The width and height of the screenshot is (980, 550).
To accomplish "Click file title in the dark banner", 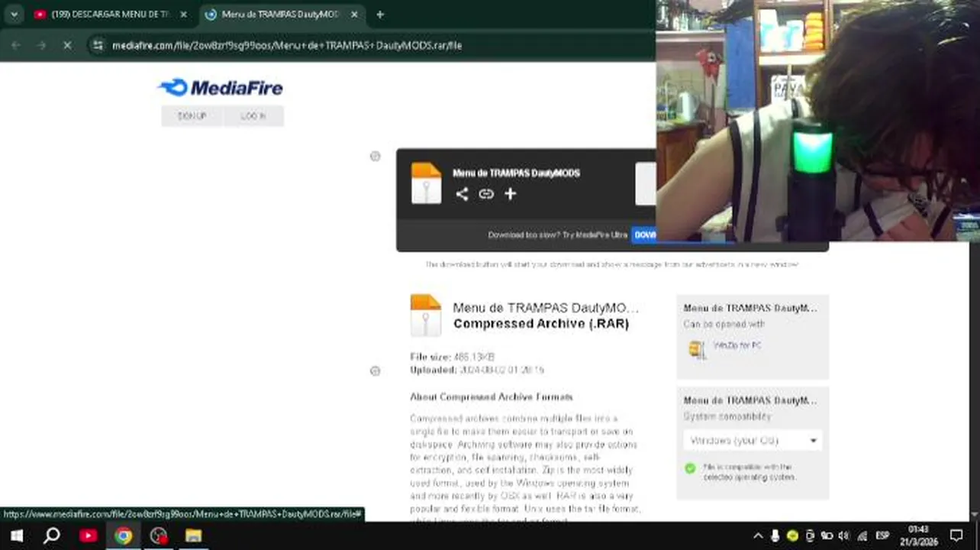I will tap(516, 173).
